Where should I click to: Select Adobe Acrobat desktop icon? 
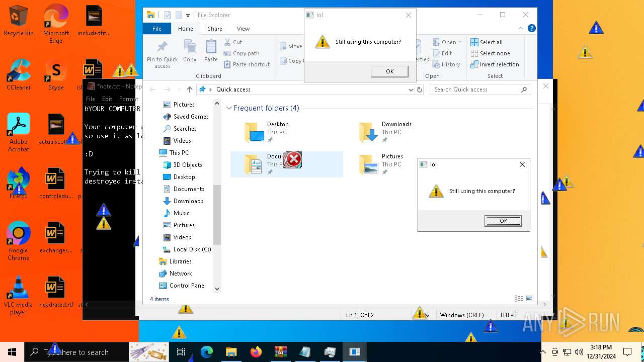coord(19,132)
